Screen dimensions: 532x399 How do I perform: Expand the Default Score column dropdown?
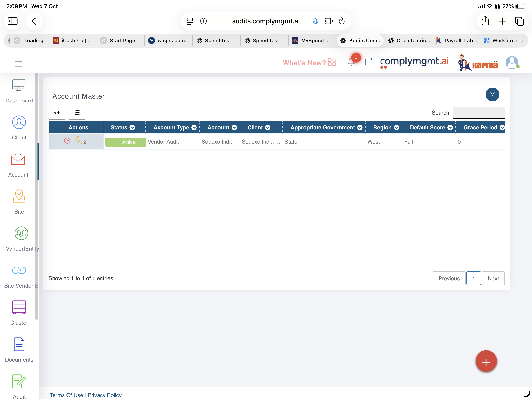[x=450, y=128]
